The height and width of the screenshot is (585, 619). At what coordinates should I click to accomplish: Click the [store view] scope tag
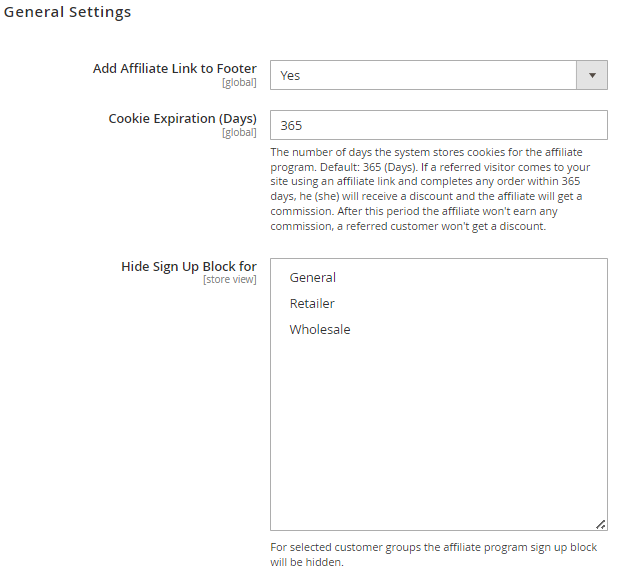click(230, 279)
